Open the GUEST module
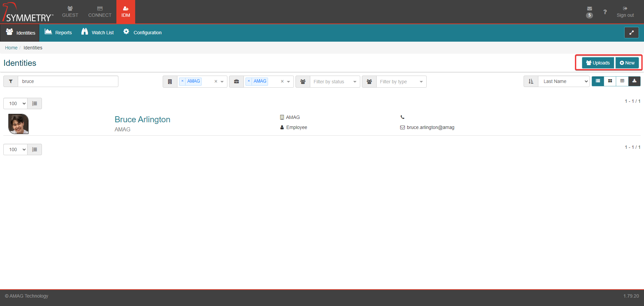The width and height of the screenshot is (644, 306). tap(70, 12)
